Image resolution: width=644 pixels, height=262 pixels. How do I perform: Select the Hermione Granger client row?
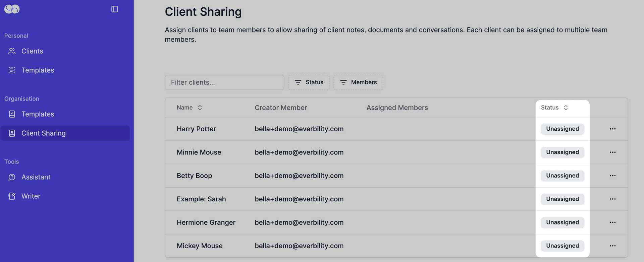tap(206, 222)
